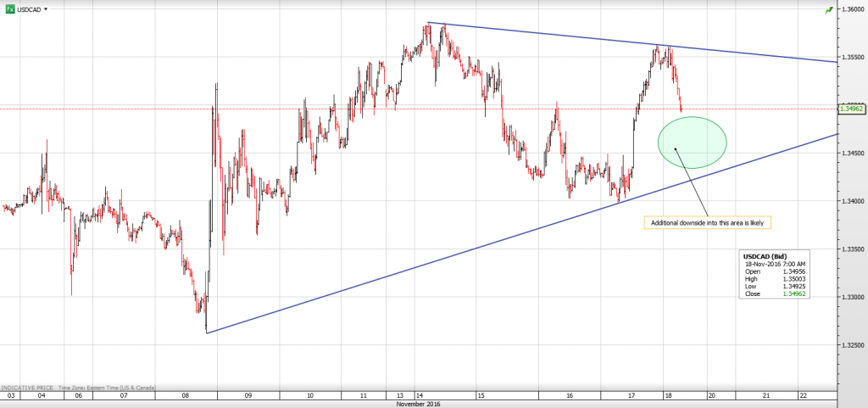The height and width of the screenshot is (408, 868).
Task: Click the current price tag 1.34962
Action: (850, 109)
